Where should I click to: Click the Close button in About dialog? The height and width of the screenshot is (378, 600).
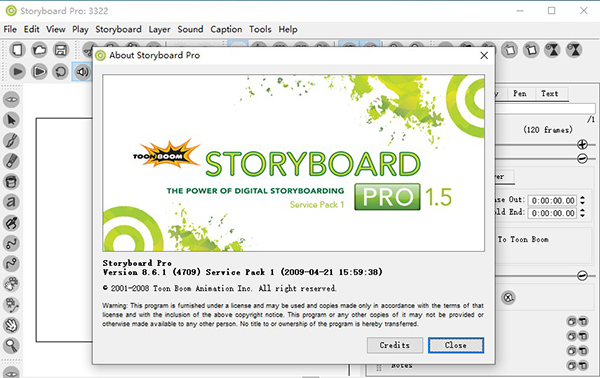click(456, 345)
